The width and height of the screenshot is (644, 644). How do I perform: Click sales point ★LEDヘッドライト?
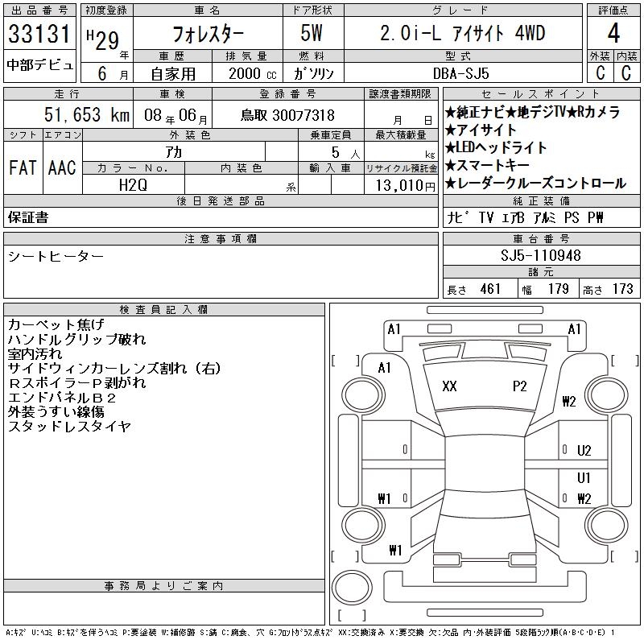pyautogui.click(x=496, y=147)
